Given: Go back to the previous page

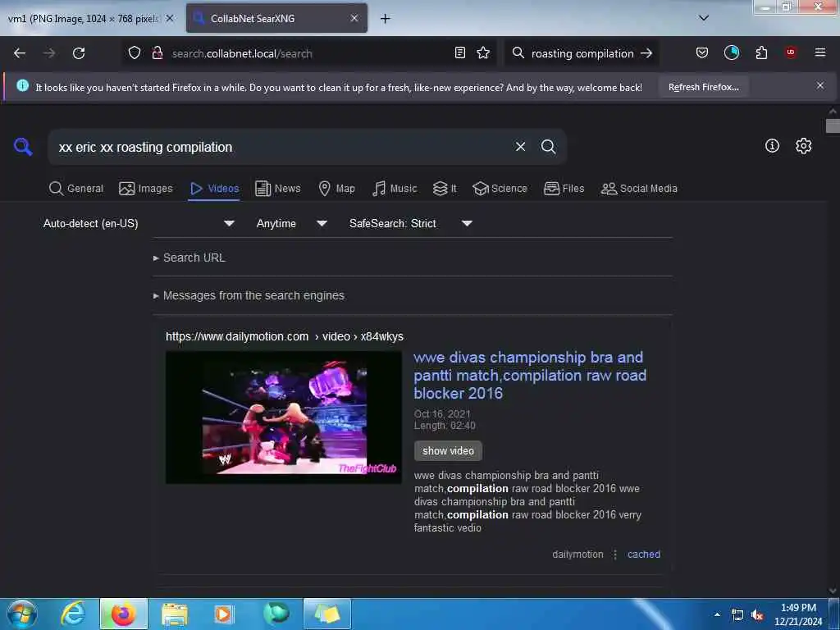Looking at the screenshot, I should pyautogui.click(x=20, y=53).
